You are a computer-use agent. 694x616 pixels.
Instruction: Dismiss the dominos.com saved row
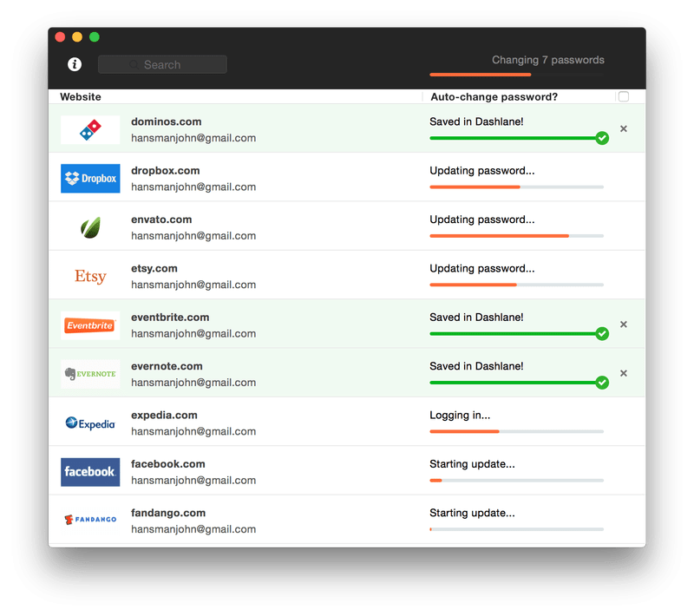[x=624, y=128]
